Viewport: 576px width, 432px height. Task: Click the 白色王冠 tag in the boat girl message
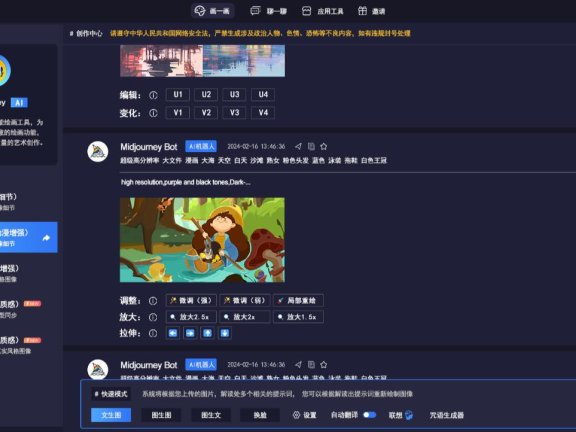click(374, 161)
